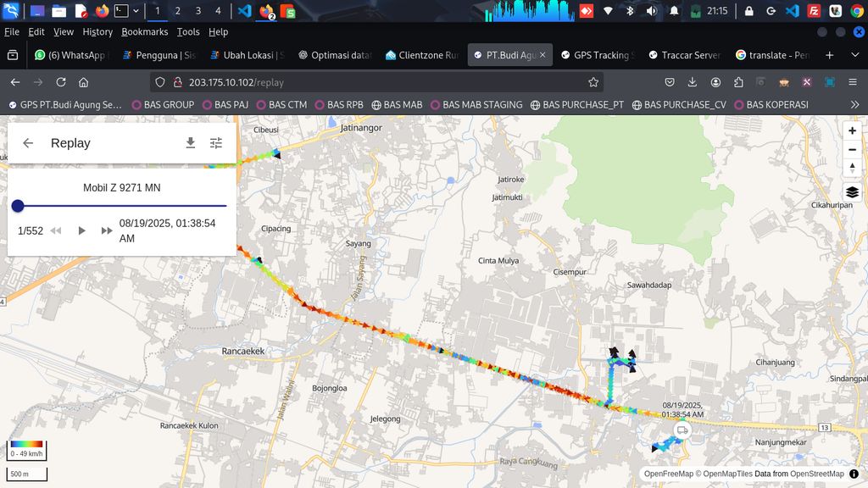The image size is (868, 488).
Task: Open the BAS GROUP bookmark
Action: coord(162,105)
